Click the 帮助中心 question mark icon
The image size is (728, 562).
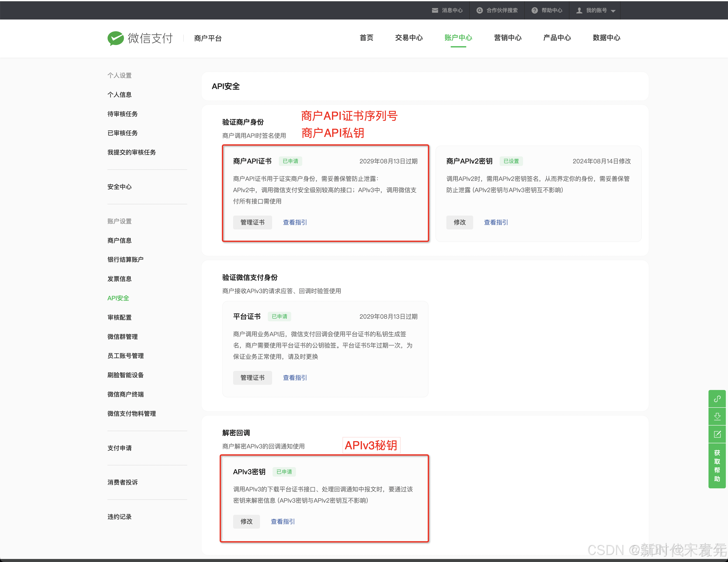(x=534, y=10)
